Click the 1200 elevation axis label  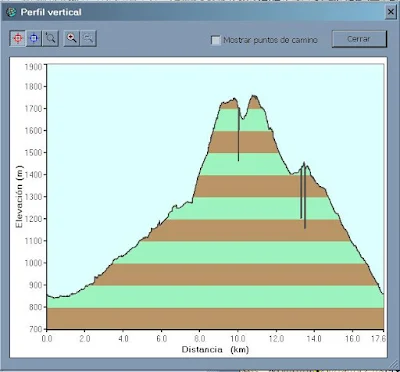click(x=34, y=219)
